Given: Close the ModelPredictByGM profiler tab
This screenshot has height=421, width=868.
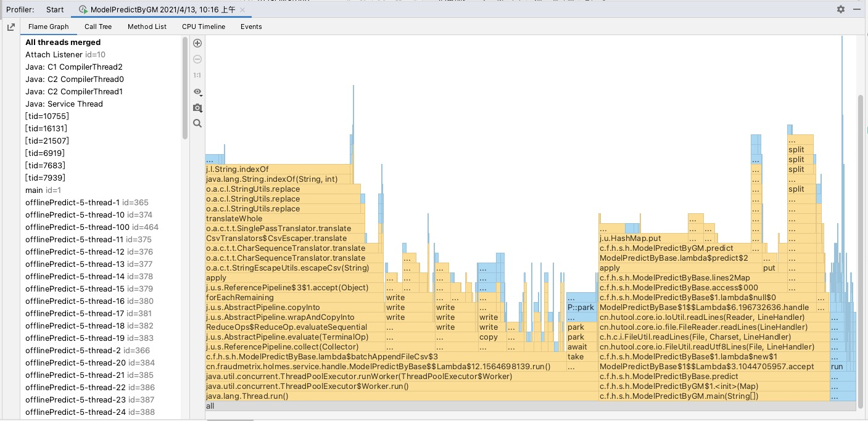Looking at the screenshot, I should (242, 10).
